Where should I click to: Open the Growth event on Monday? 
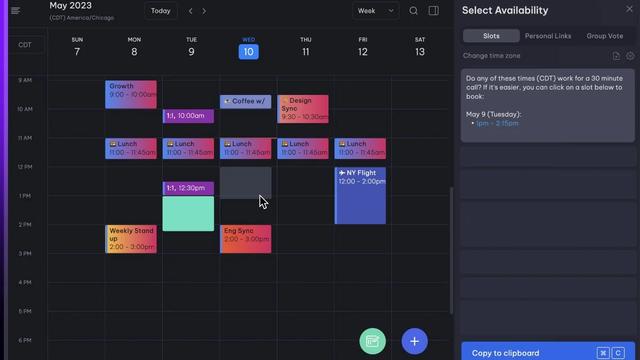pyautogui.click(x=131, y=94)
